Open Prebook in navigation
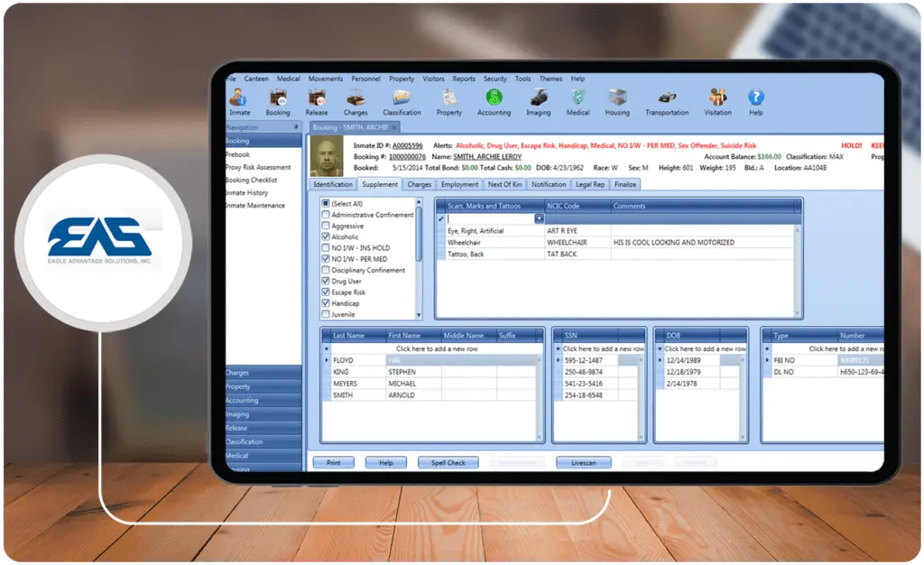Image resolution: width=924 pixels, height=565 pixels. coord(237,154)
